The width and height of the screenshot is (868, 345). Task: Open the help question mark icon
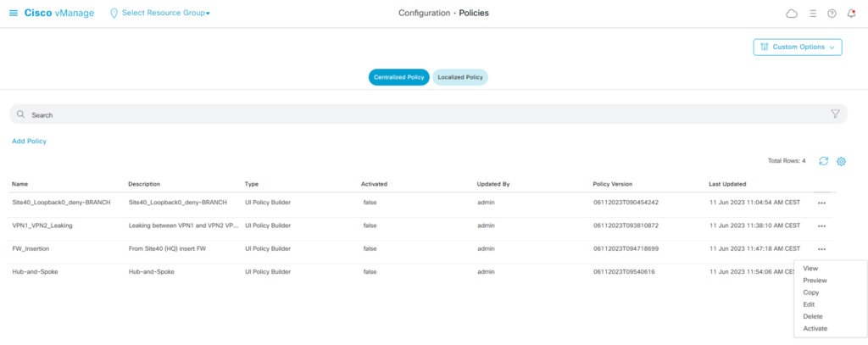tap(832, 14)
